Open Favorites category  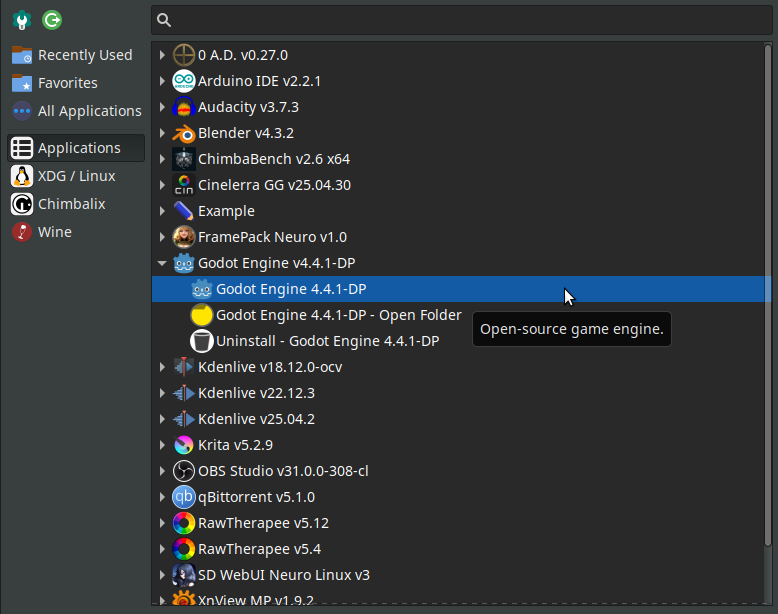coord(75,83)
